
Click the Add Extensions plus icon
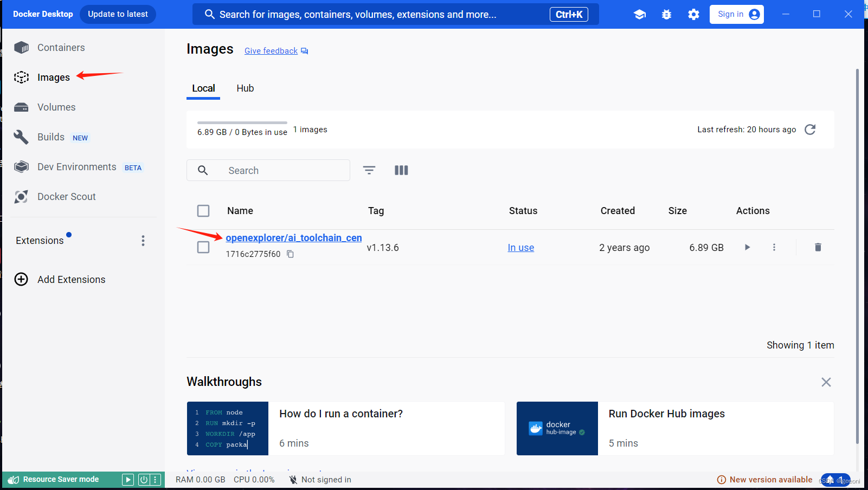point(21,279)
